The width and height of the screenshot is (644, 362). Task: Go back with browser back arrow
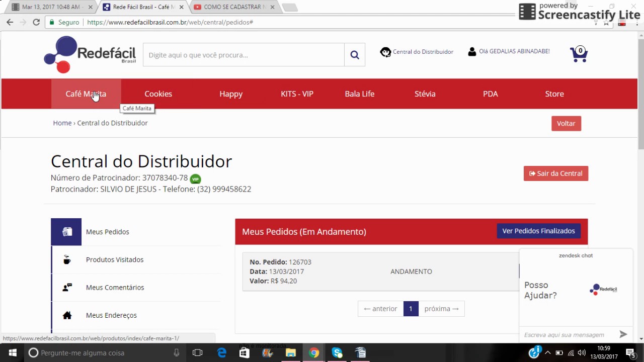pos(10,22)
